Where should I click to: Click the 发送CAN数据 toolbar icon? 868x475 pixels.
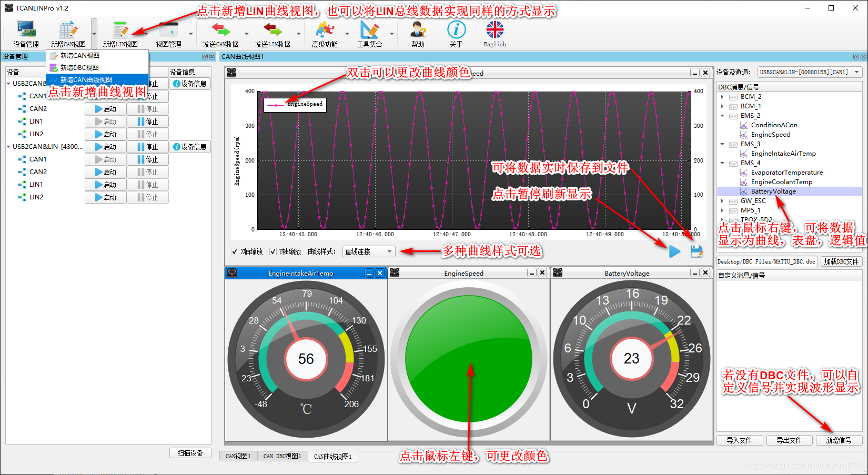coord(220,34)
